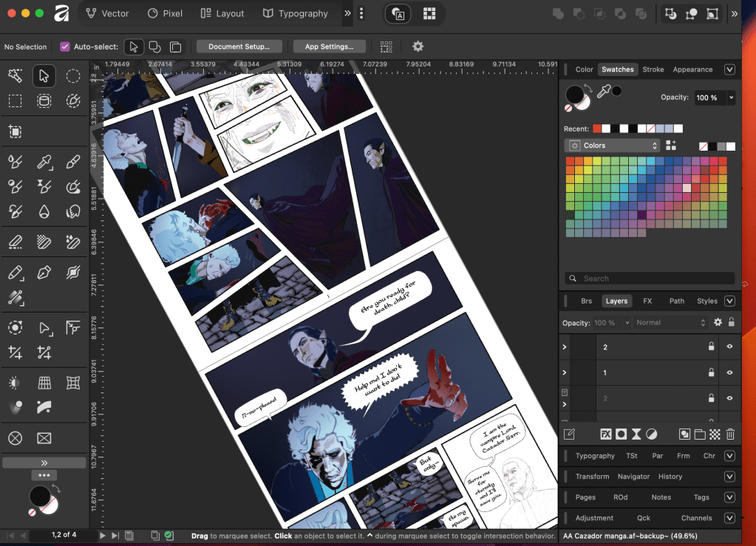Select the Move tool arrow
Screen dimensions: 756x546
coord(44,76)
